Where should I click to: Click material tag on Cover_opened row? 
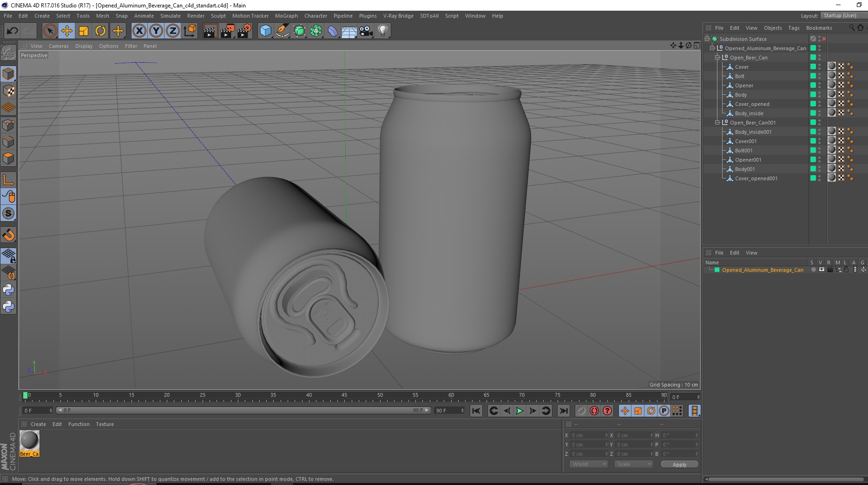(832, 104)
